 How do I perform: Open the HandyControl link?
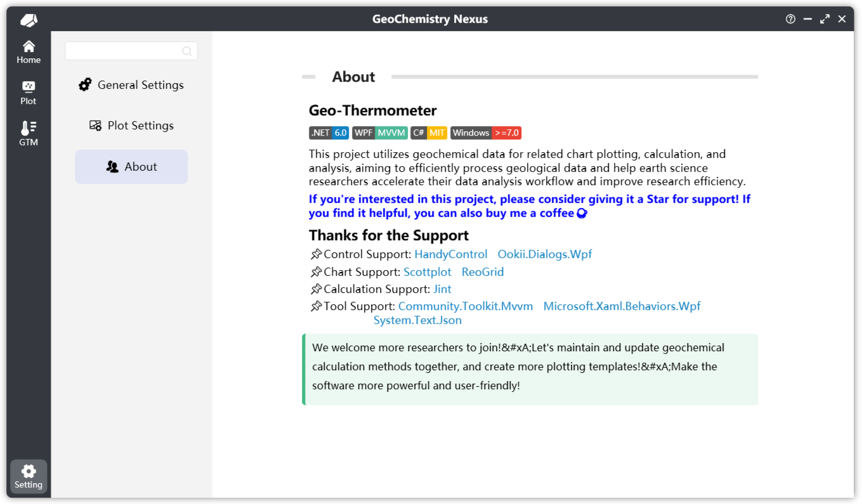450,254
